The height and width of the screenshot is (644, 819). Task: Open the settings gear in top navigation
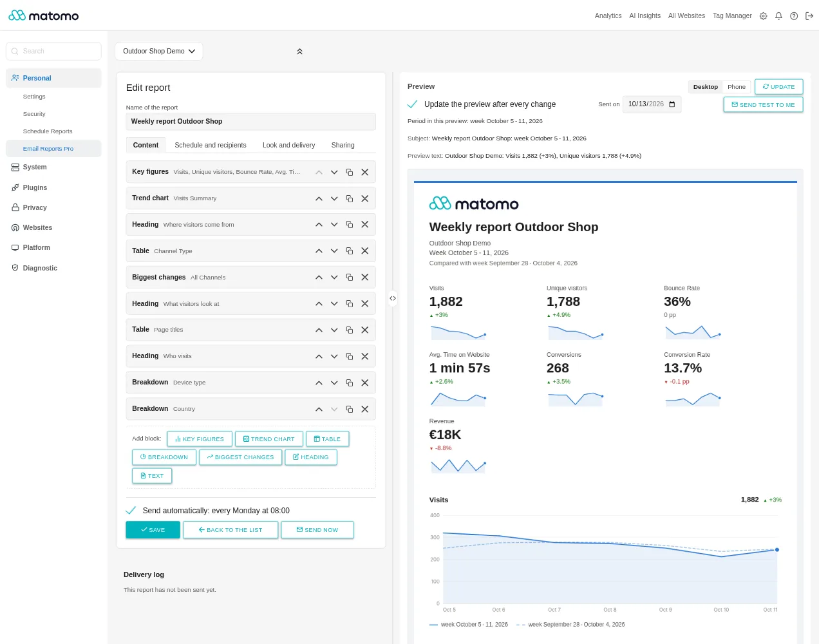[763, 16]
